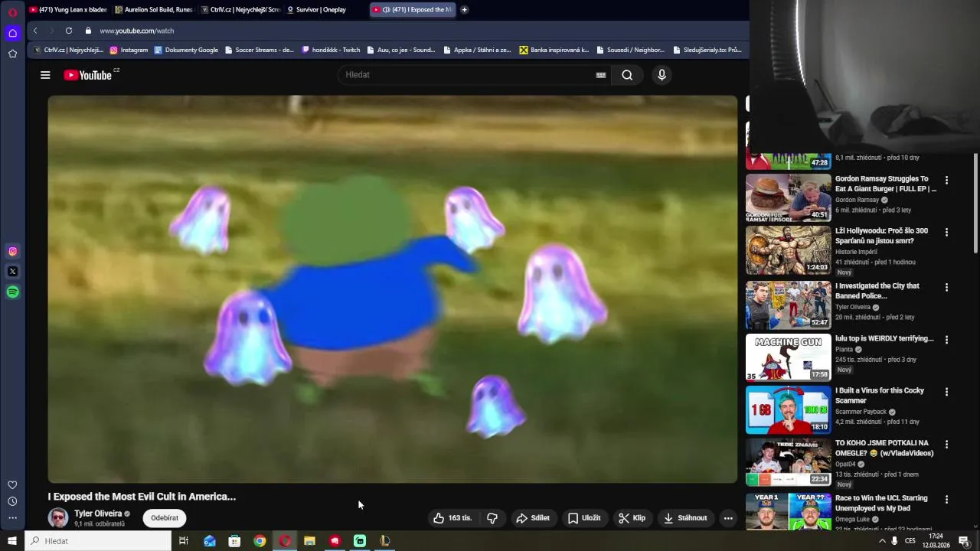Image resolution: width=980 pixels, height=551 pixels.
Task: Open Spotify from the Opera sidebar
Action: pyautogui.click(x=12, y=292)
